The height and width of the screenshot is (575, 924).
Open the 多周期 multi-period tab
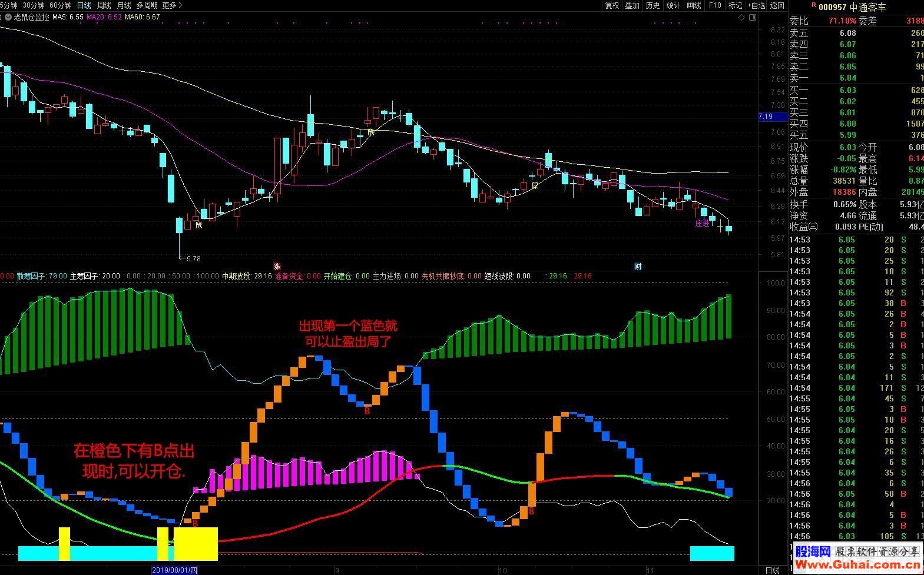[147, 5]
